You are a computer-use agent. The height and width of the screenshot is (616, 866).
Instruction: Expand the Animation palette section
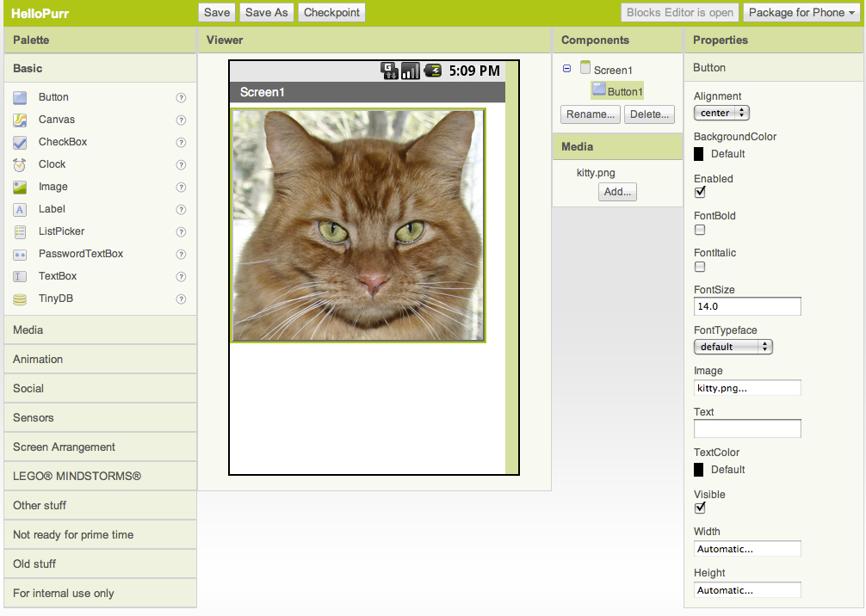tap(100, 360)
